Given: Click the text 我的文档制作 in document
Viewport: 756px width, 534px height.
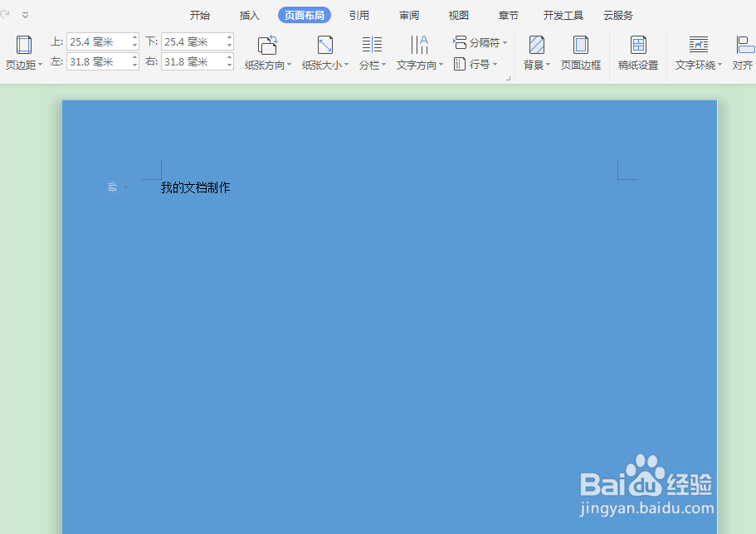Looking at the screenshot, I should 195,187.
